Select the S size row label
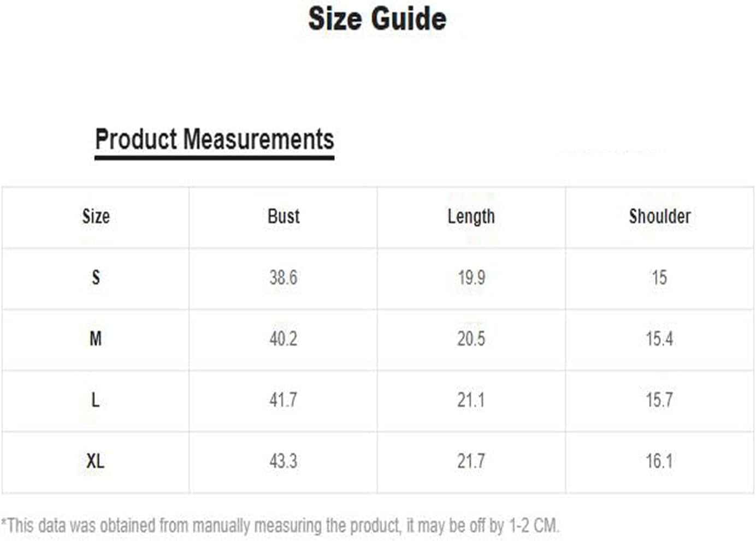 [96, 278]
